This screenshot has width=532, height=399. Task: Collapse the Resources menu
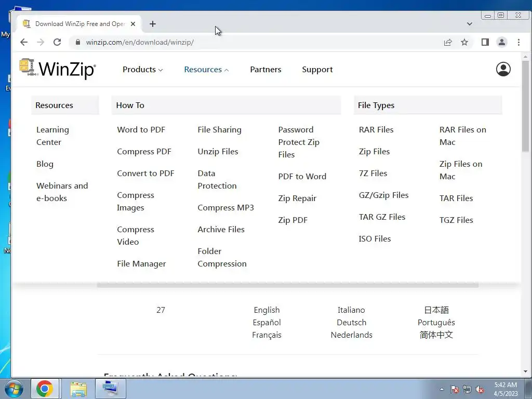206,69
